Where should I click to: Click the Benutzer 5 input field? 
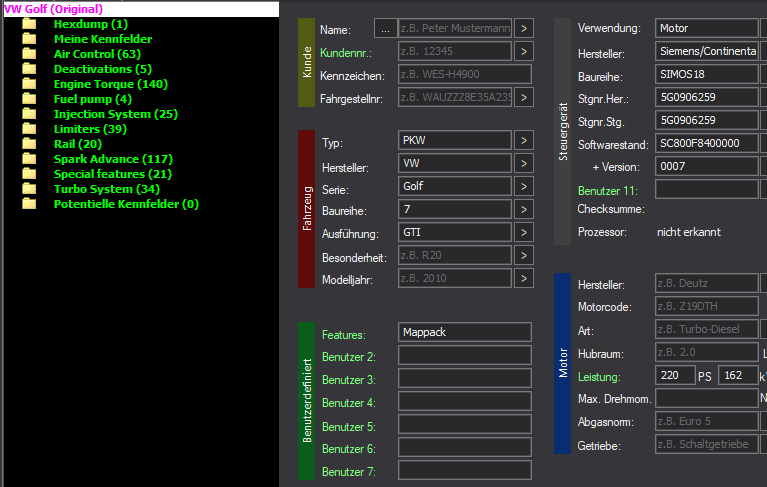(x=465, y=424)
